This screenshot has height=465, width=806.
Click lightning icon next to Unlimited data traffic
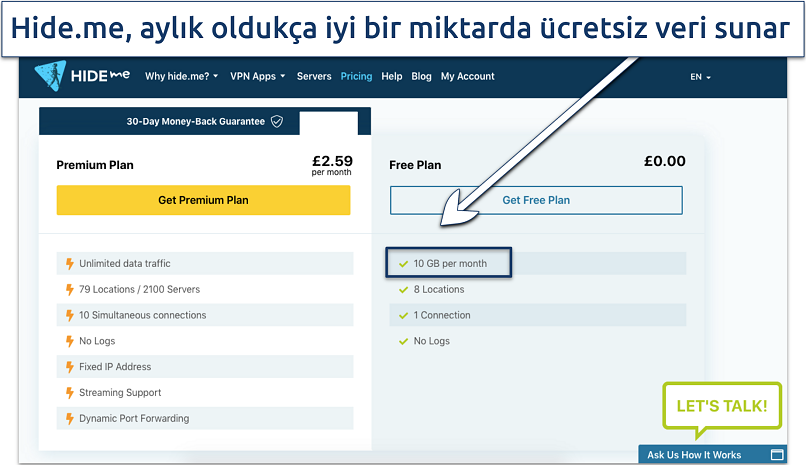69,264
